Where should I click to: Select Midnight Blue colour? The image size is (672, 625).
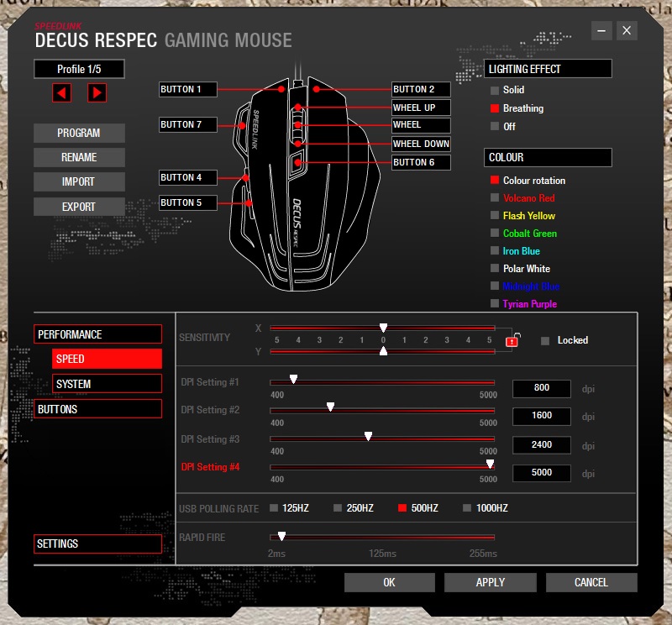495,286
